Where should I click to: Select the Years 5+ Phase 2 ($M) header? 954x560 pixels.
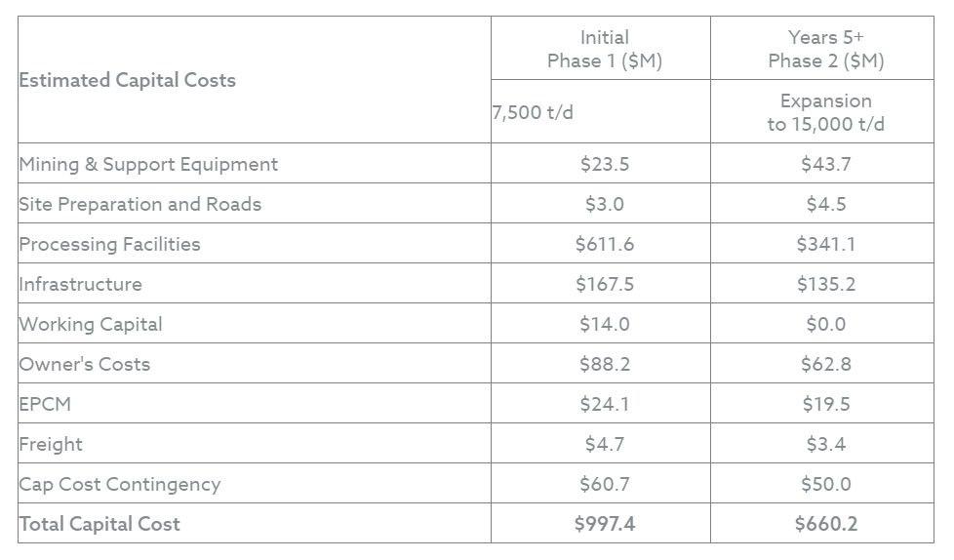(x=825, y=49)
